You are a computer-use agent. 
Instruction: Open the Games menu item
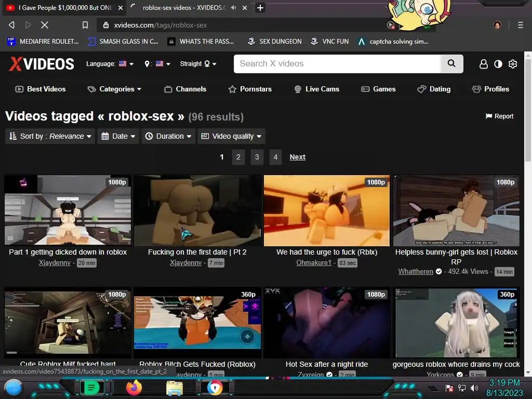[378, 89]
